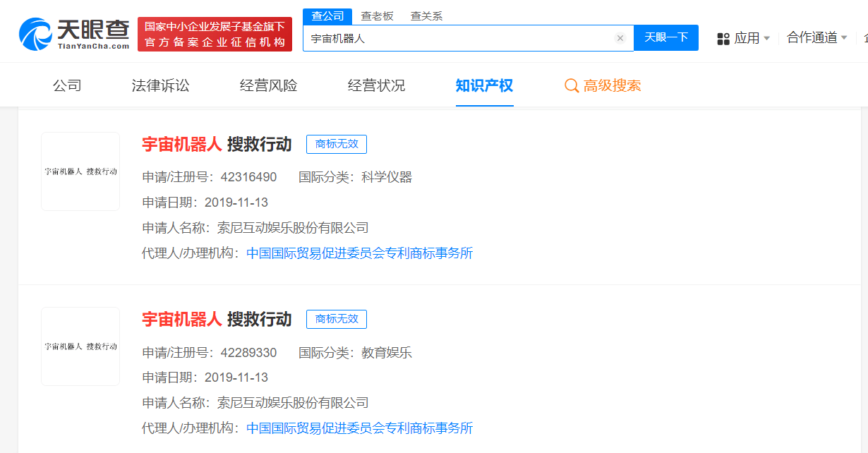Switch to the 公司 tab
The width and height of the screenshot is (868, 453).
click(x=67, y=86)
